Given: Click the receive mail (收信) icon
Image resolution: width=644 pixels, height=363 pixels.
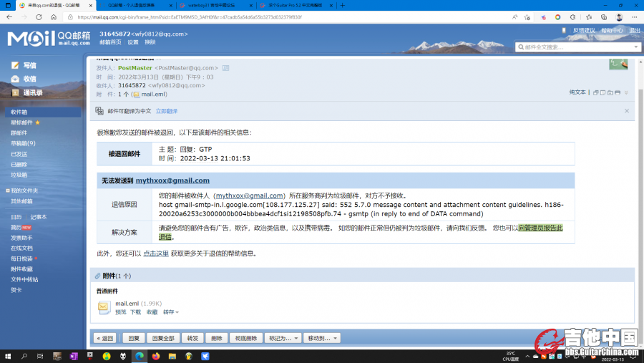Looking at the screenshot, I should tap(15, 79).
